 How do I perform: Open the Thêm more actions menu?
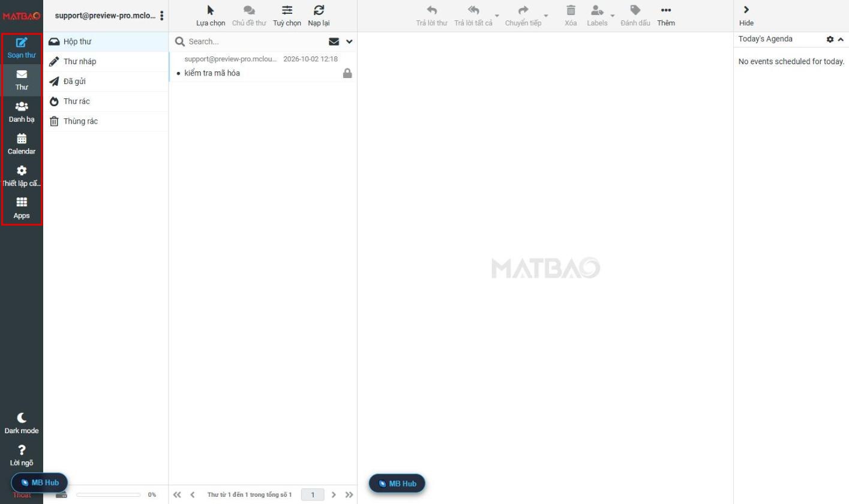click(666, 16)
